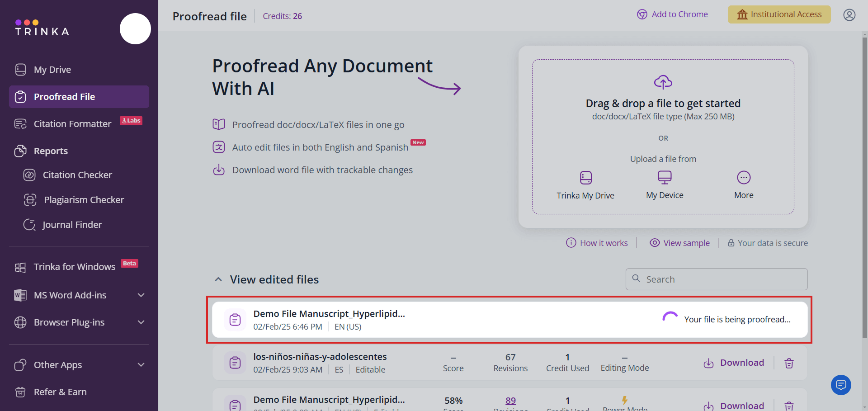Screen dimensions: 868x411
Task: Click the Trinka My Drive upload icon
Action: 585,178
